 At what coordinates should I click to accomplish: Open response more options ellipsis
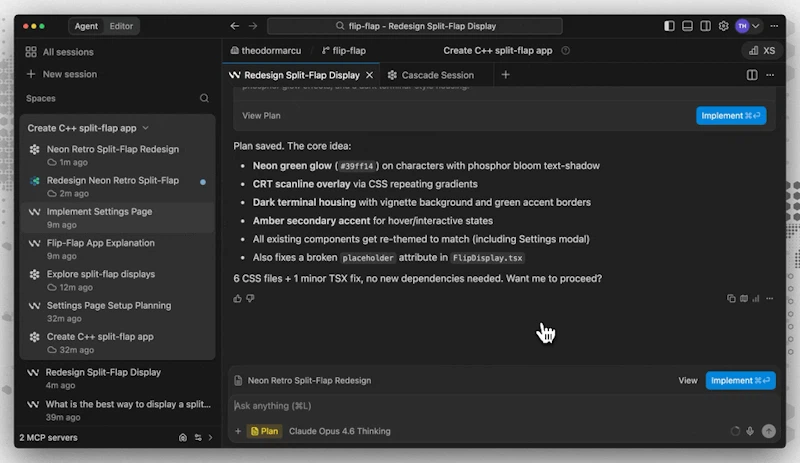769,299
